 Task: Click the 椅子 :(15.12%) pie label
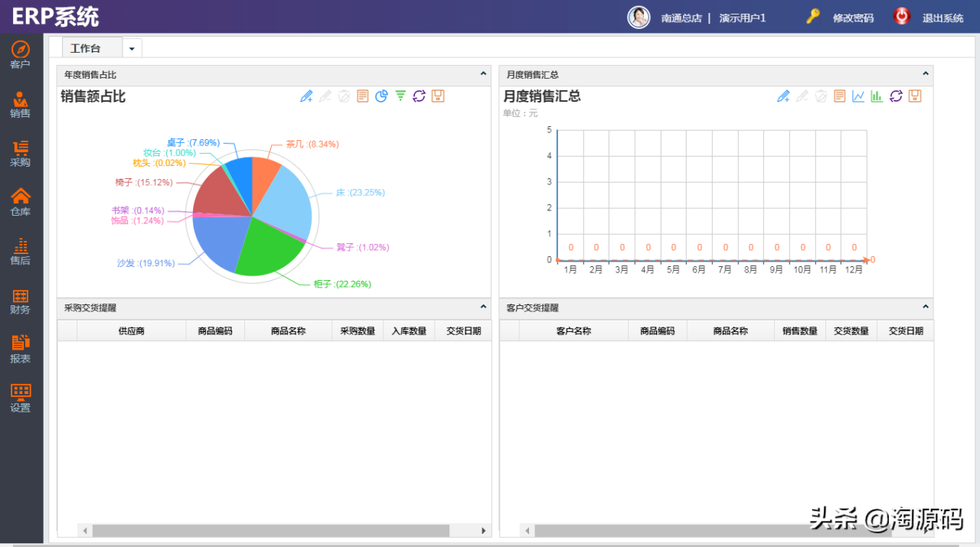[144, 182]
